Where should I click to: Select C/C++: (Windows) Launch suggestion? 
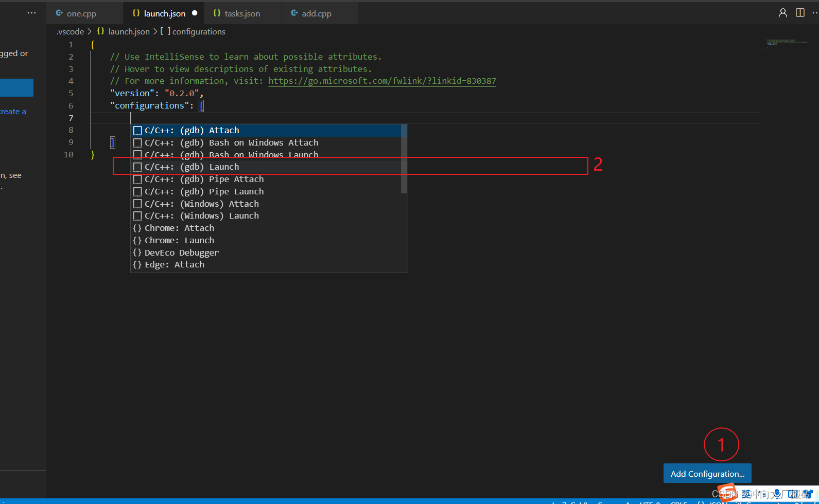tap(267, 216)
